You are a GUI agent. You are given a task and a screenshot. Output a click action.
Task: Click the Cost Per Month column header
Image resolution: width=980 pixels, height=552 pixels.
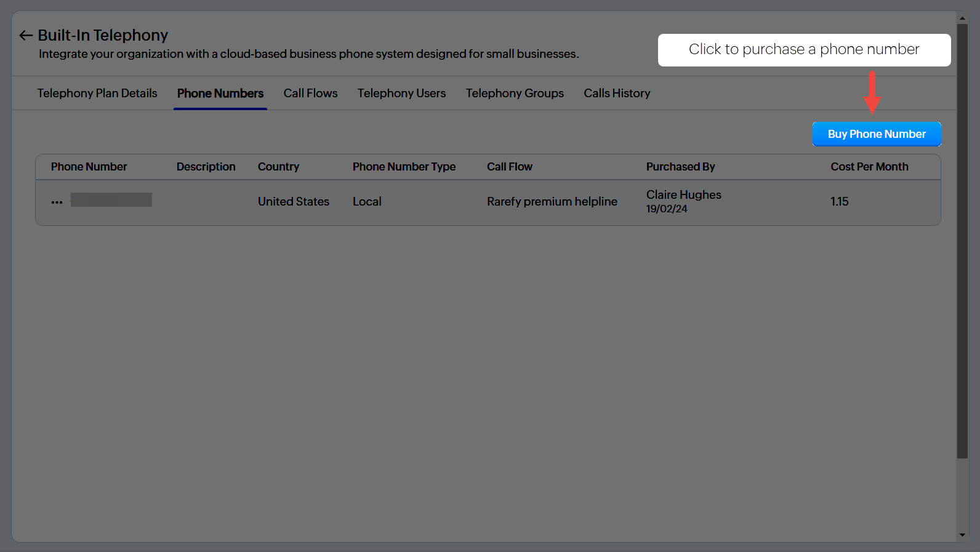pos(869,167)
